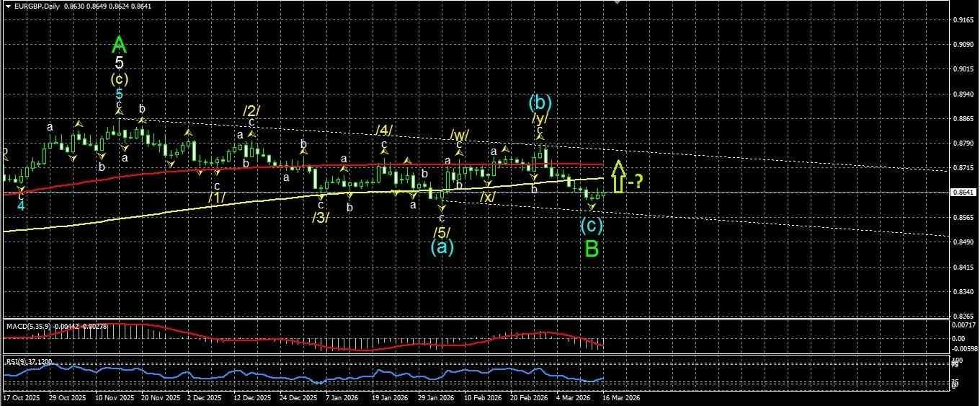
Task: Click the MACD scale value -0.00598
Action: tap(963, 350)
